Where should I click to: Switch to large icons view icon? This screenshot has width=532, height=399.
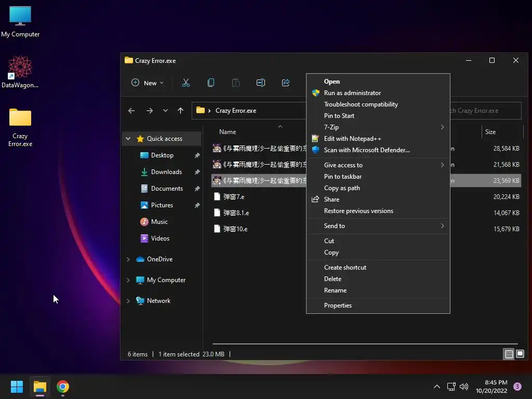(520, 354)
